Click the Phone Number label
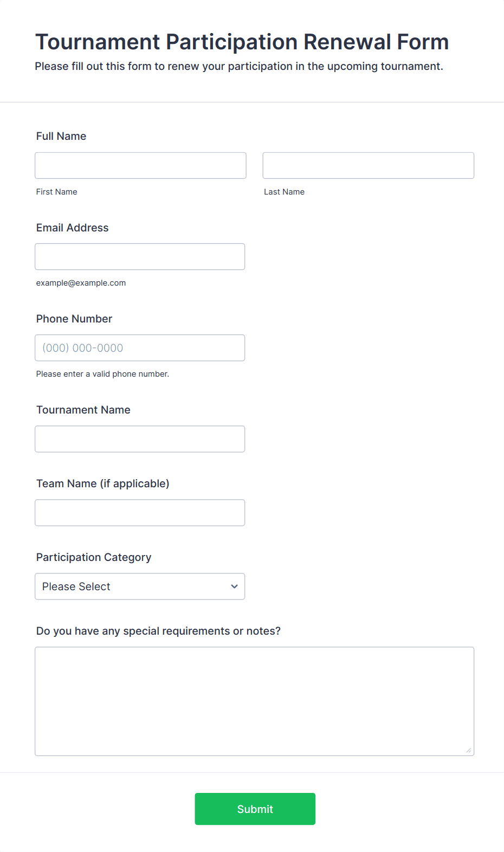This screenshot has width=504, height=852. (74, 319)
